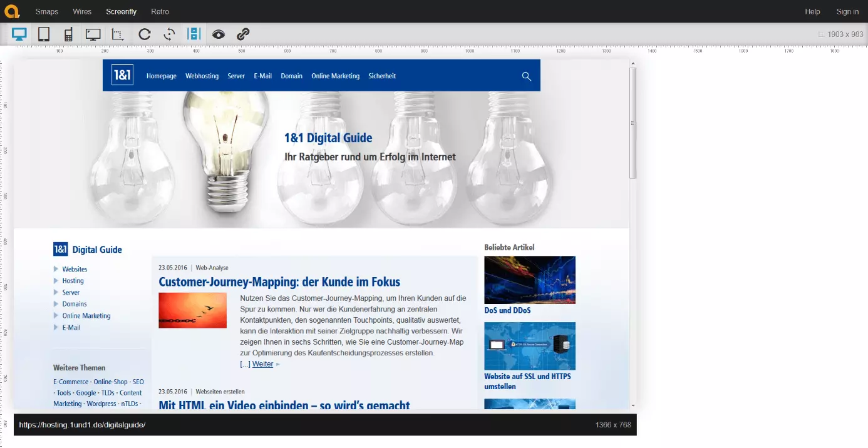Open Website auf SSL und HTTPS link
Viewport: 868px width, 448px height.
pos(527,382)
